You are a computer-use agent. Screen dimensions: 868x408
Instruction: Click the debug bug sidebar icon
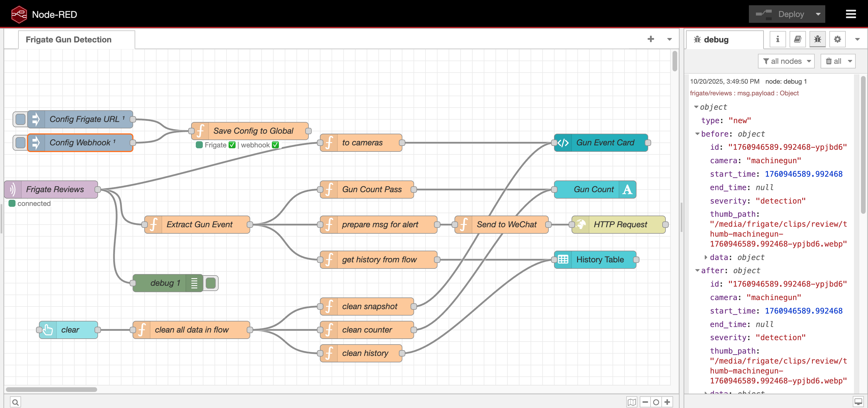817,39
